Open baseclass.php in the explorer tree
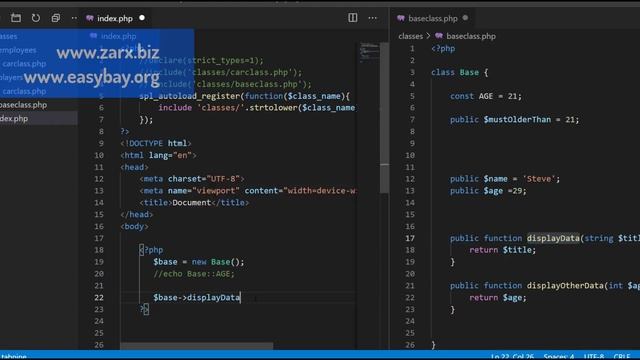 point(24,105)
